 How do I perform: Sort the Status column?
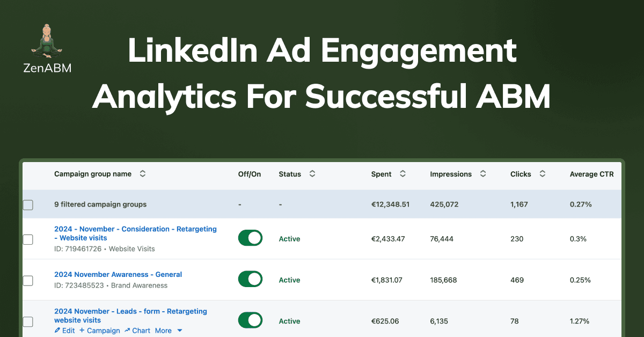pos(312,174)
